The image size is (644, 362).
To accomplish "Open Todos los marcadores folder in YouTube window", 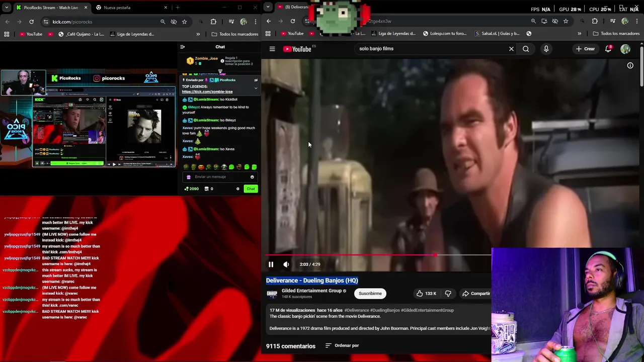I will (x=616, y=34).
